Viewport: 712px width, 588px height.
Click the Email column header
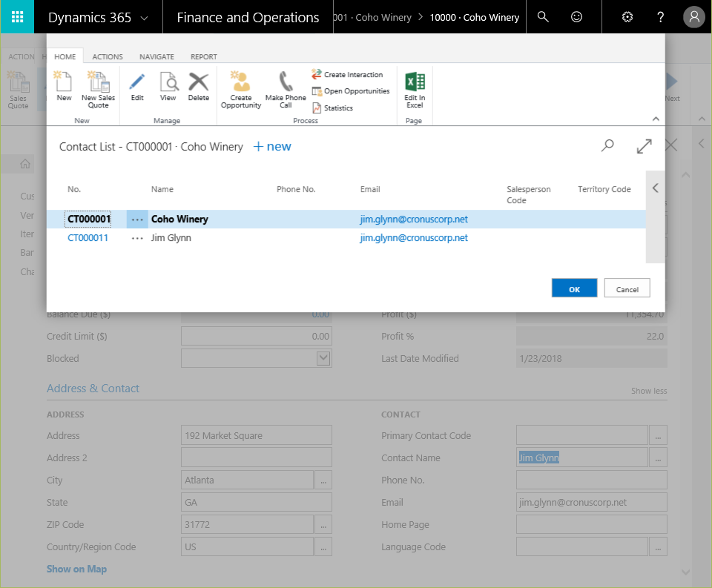pyautogui.click(x=370, y=189)
